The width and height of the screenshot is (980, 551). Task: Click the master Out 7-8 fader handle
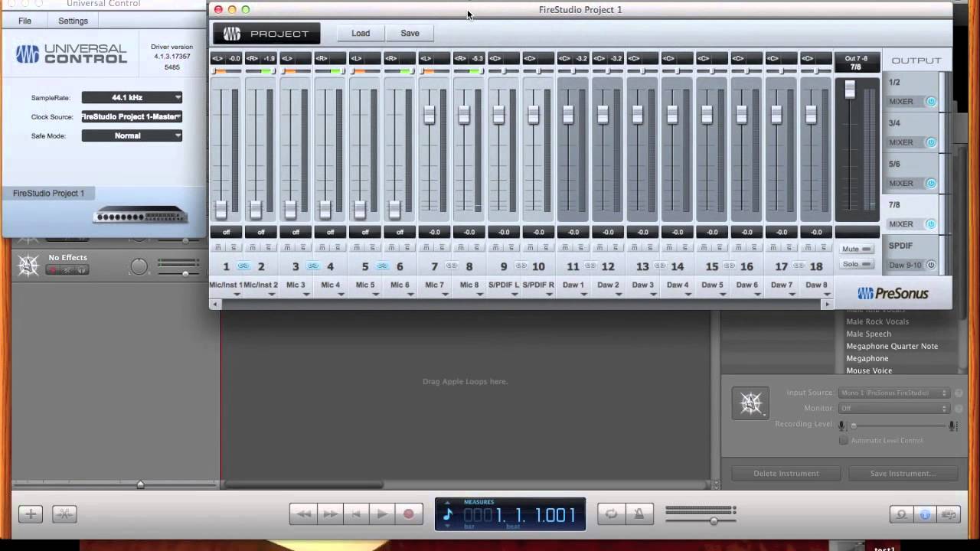(x=850, y=90)
